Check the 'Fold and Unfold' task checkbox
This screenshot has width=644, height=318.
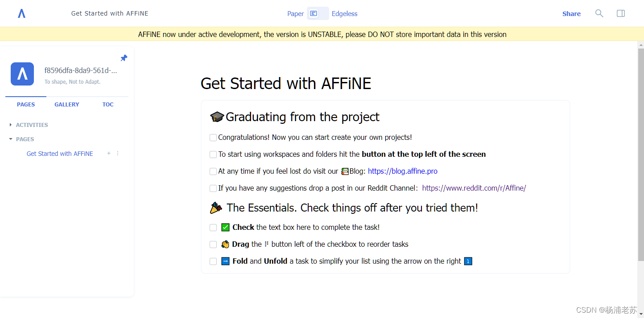click(x=213, y=261)
